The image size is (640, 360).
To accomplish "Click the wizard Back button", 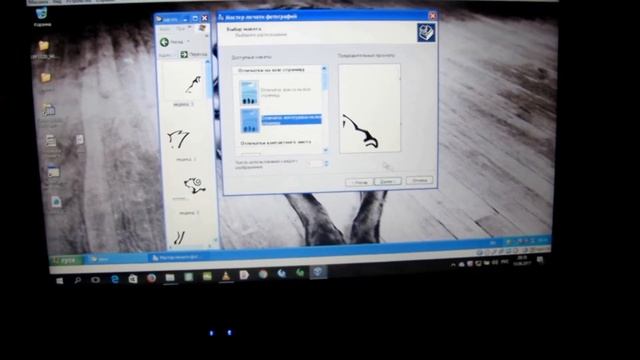I will coord(359,182).
